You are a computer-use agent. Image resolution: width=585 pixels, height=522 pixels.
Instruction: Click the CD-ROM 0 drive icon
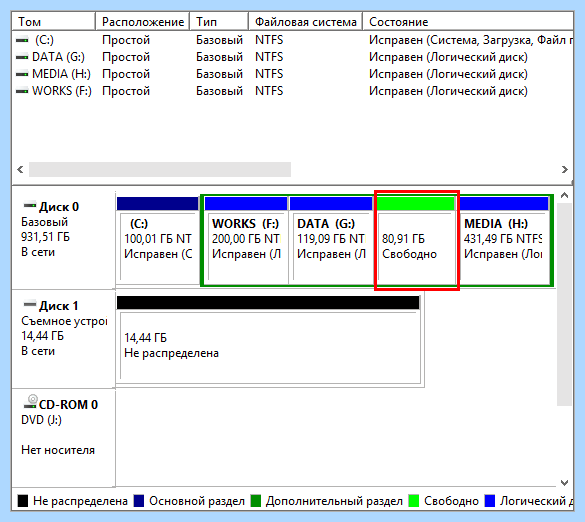[31, 401]
